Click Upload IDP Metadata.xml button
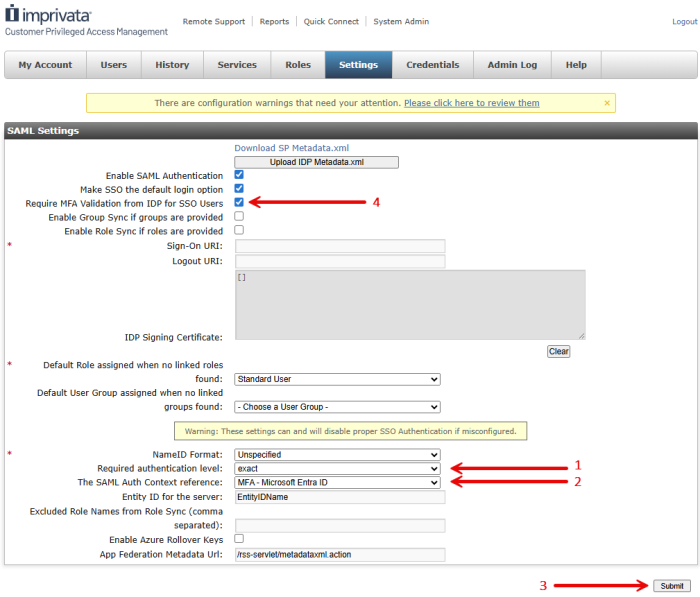Image resolution: width=700 pixels, height=597 pixels. point(316,162)
